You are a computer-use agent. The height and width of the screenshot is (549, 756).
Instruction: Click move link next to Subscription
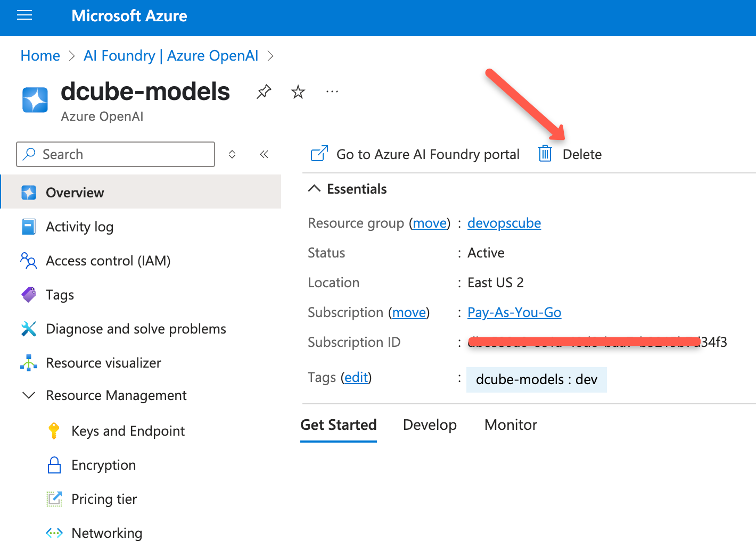tap(409, 312)
